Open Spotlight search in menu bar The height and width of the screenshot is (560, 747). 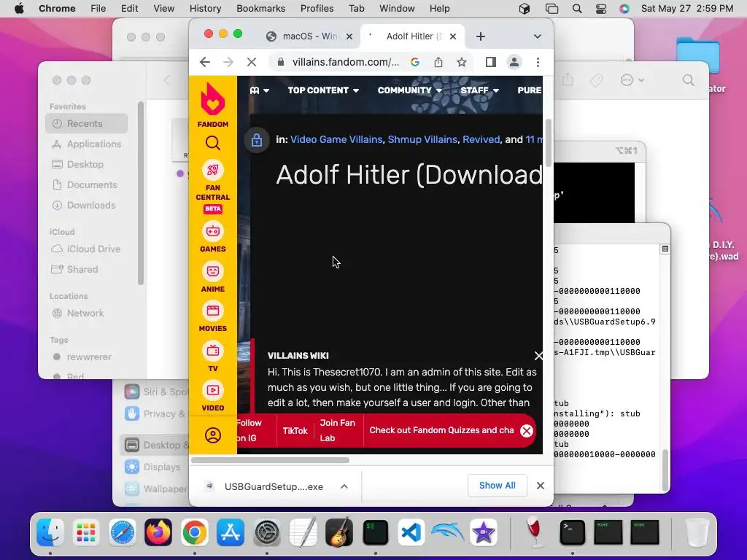coord(577,9)
